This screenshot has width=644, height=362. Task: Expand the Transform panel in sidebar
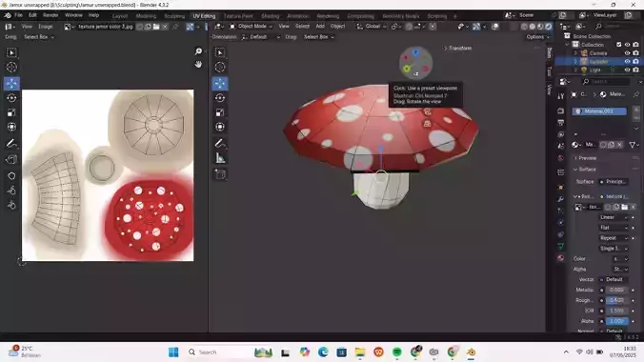(457, 48)
